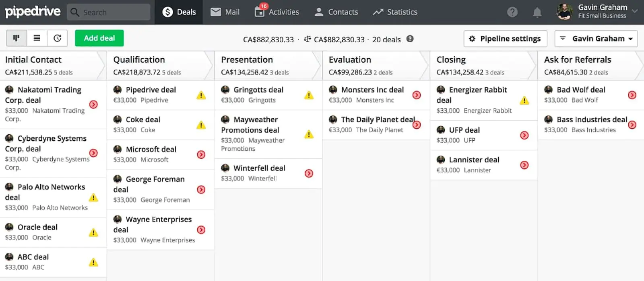Open Pipeline settings
The height and width of the screenshot is (281, 644).
pyautogui.click(x=506, y=39)
